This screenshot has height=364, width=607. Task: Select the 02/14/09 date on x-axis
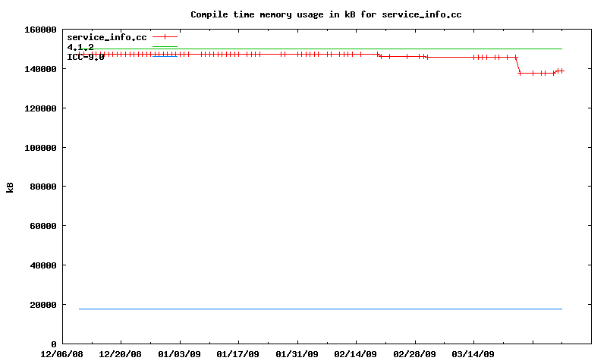click(x=356, y=354)
